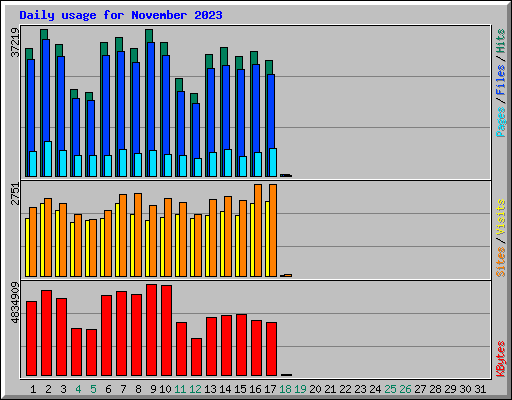Click the "Daily usage for November 2023" title
The image size is (512, 400).
[x=121, y=15]
